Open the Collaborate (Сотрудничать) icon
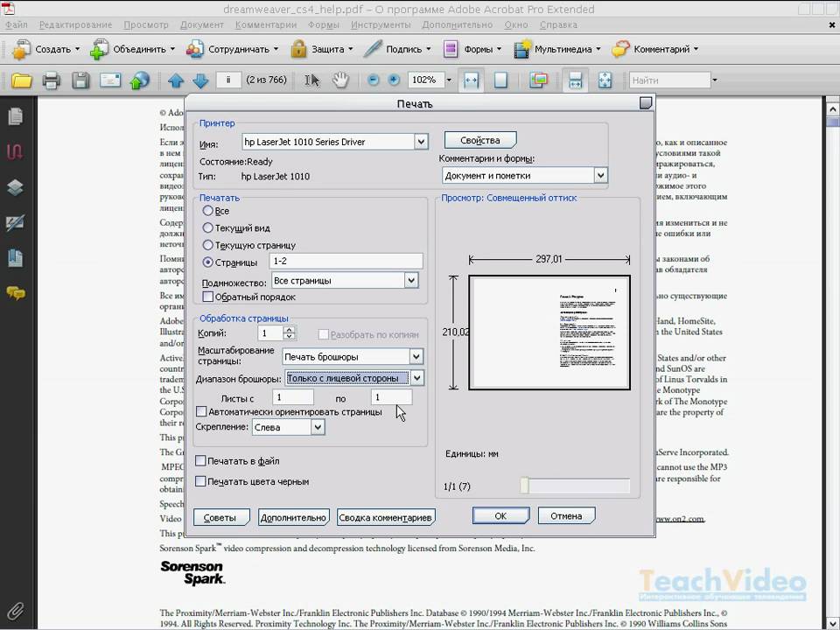The height and width of the screenshot is (630, 840). tap(195, 49)
